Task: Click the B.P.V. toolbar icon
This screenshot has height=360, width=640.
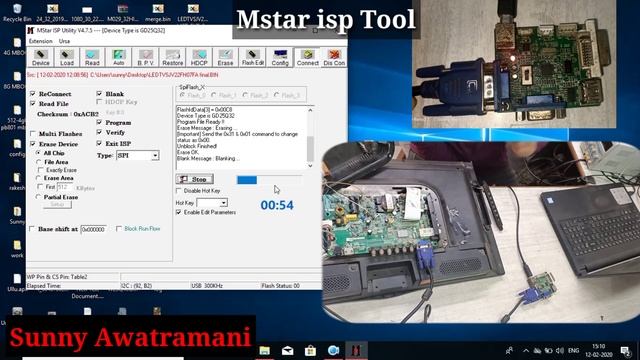Action: pos(145,57)
